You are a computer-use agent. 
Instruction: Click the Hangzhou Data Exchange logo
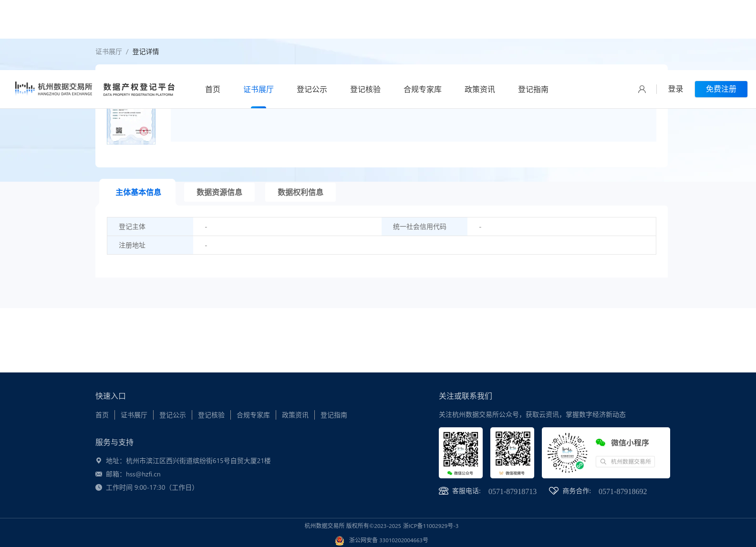point(53,89)
